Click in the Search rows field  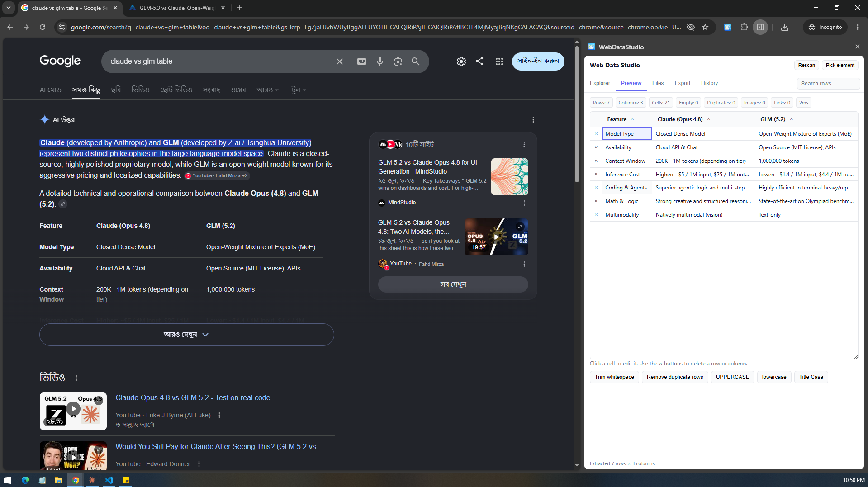click(828, 83)
